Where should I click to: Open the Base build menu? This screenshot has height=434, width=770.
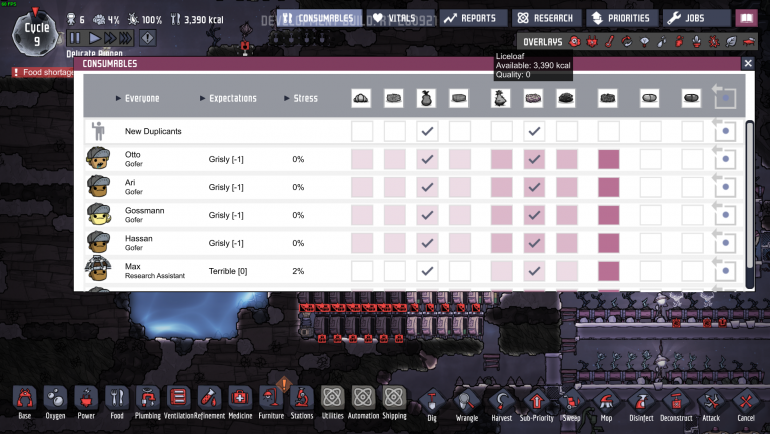pos(25,403)
